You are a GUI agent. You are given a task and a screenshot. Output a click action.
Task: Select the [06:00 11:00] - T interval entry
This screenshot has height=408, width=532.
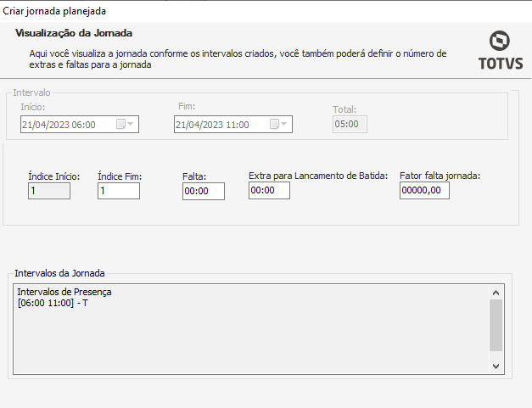coord(53,304)
